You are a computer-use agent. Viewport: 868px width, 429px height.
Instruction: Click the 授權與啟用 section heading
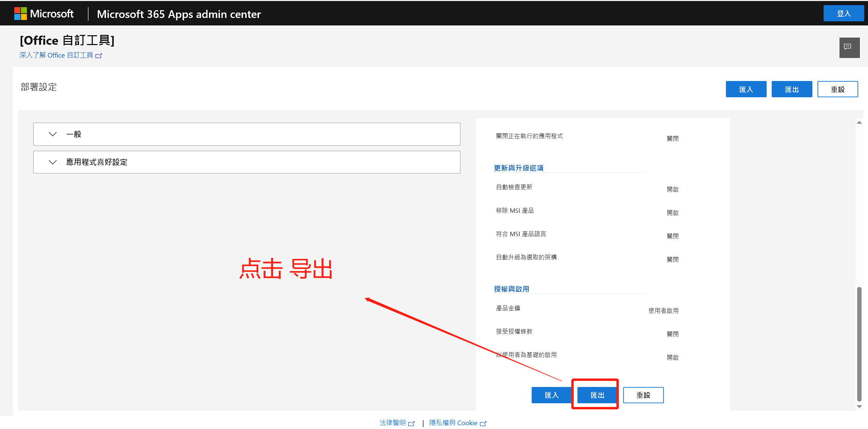tap(511, 289)
